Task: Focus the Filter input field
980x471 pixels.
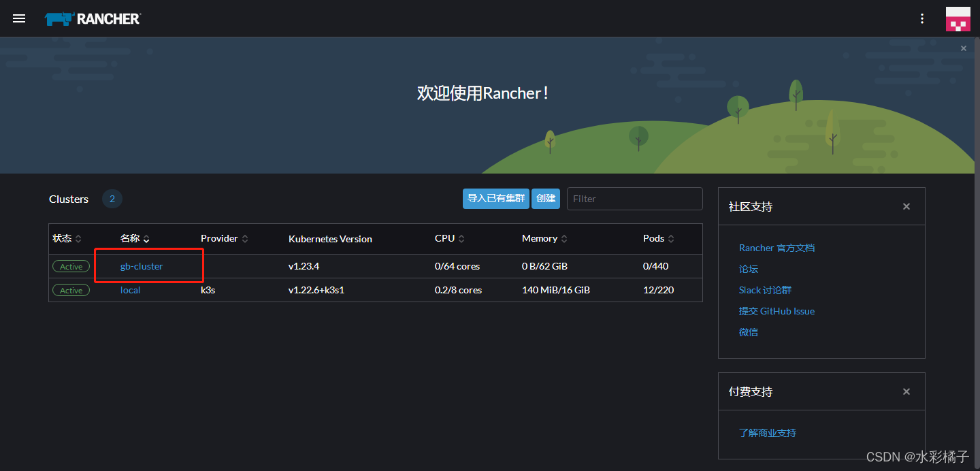Action: [x=634, y=199]
